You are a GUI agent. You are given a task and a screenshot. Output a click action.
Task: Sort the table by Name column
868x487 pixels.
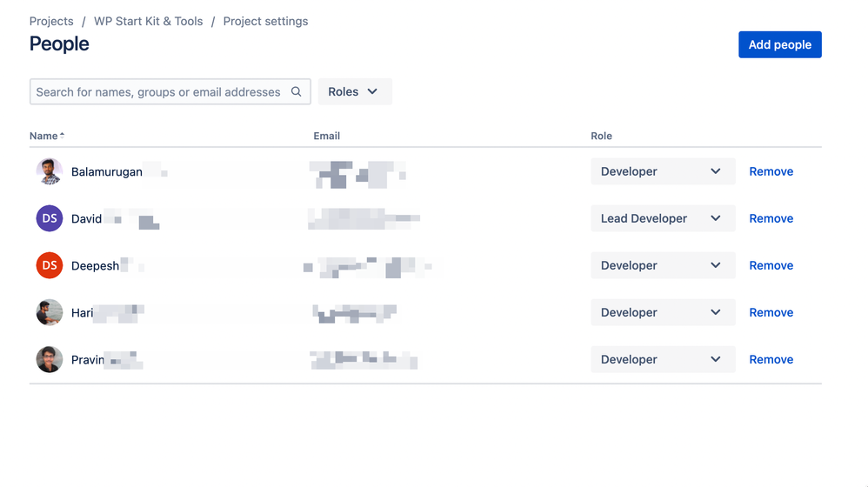pos(47,137)
